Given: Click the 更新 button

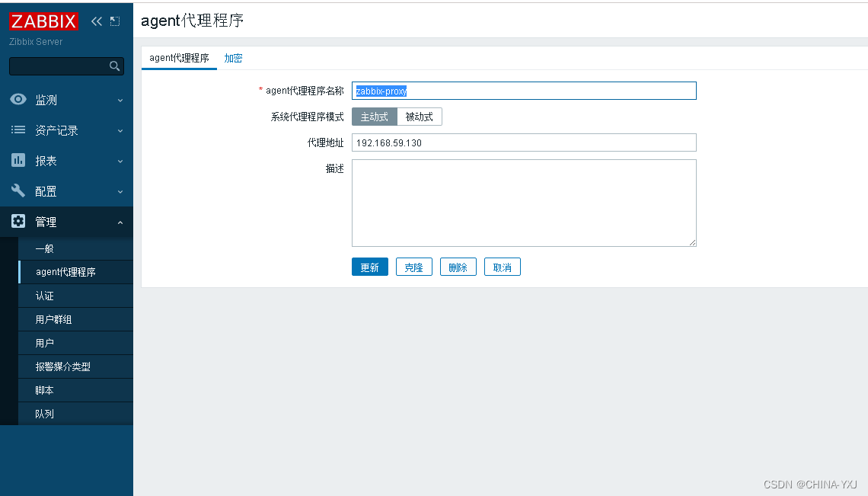Looking at the screenshot, I should click(x=370, y=267).
